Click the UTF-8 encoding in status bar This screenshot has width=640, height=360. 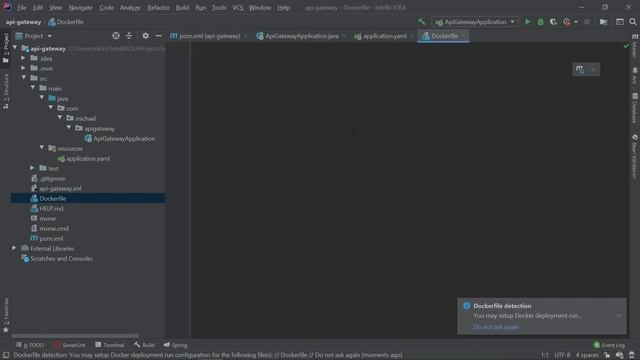562,355
